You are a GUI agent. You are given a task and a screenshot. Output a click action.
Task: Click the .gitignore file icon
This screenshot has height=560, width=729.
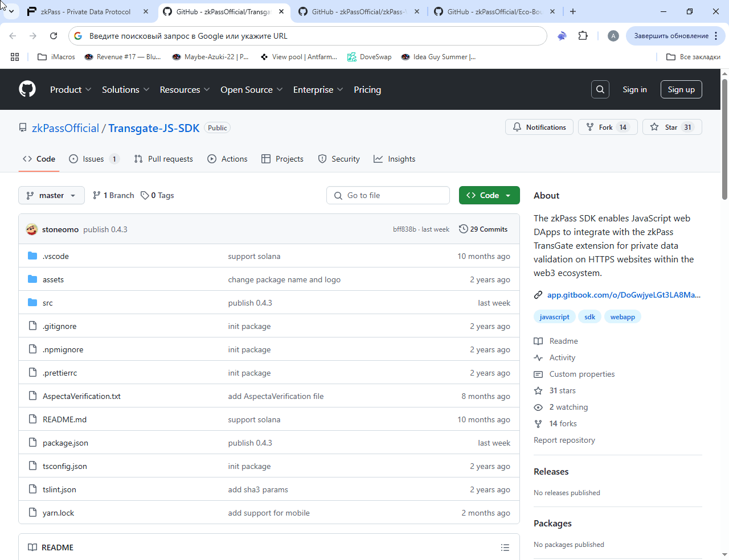(32, 326)
